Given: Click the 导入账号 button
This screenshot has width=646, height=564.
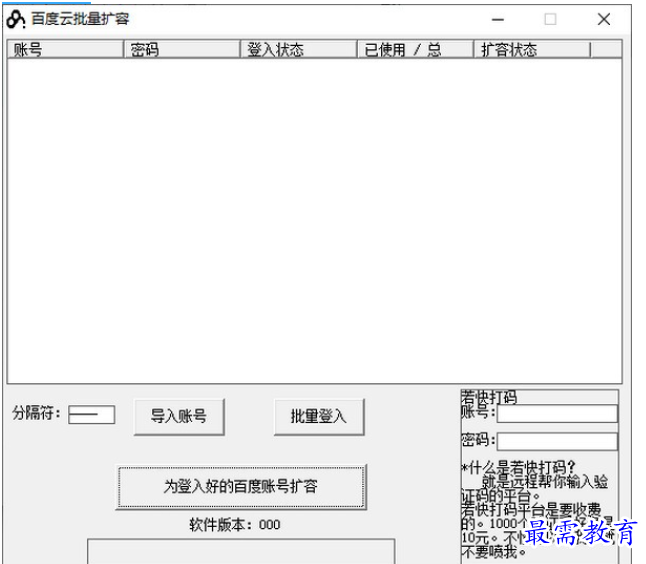Looking at the screenshot, I should pyautogui.click(x=179, y=417).
